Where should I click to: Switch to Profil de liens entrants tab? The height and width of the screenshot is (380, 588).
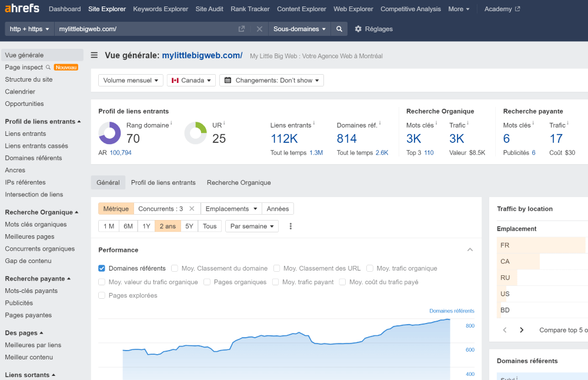163,183
